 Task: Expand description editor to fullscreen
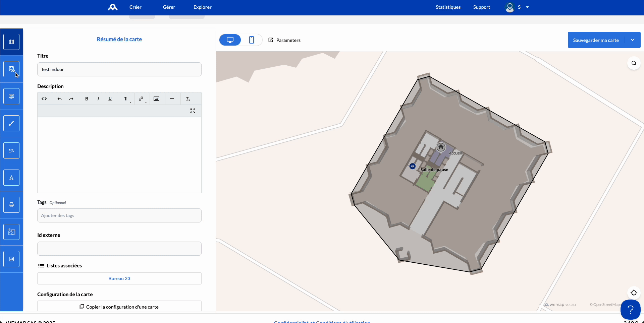[193, 111]
